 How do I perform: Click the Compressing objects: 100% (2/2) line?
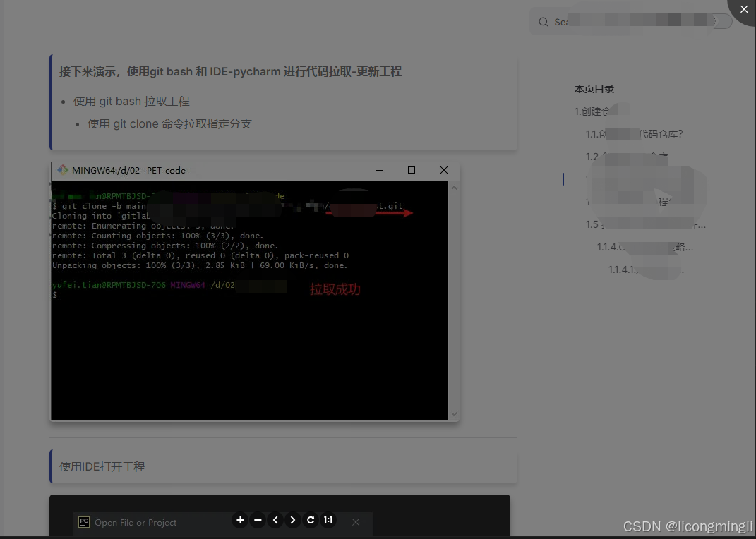click(165, 246)
